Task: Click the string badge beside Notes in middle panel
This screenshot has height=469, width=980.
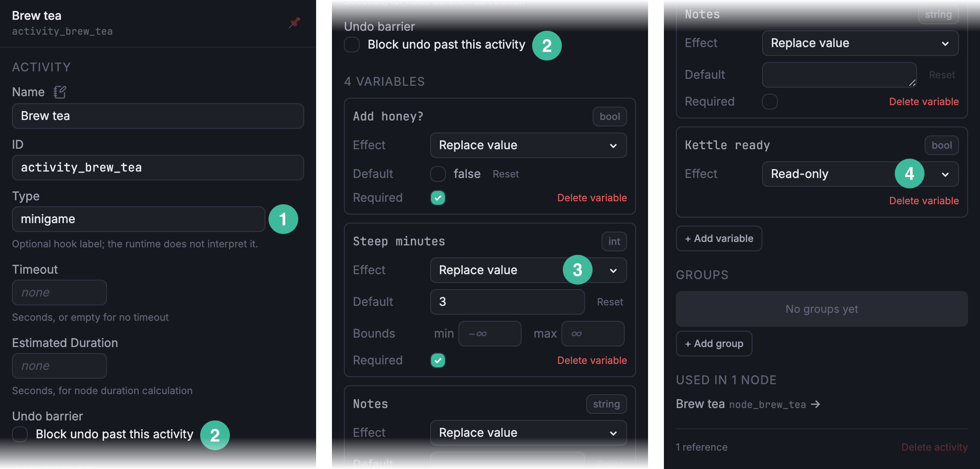Action: [x=606, y=404]
